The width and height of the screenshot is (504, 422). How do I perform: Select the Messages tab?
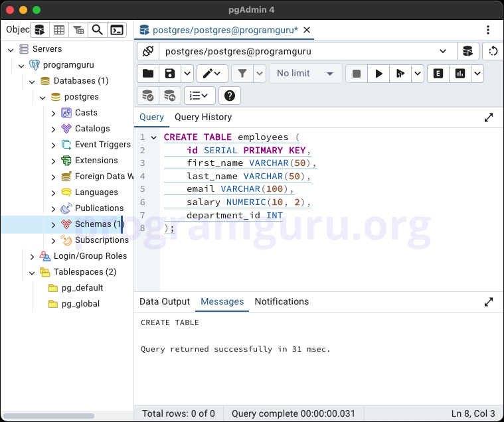(222, 301)
